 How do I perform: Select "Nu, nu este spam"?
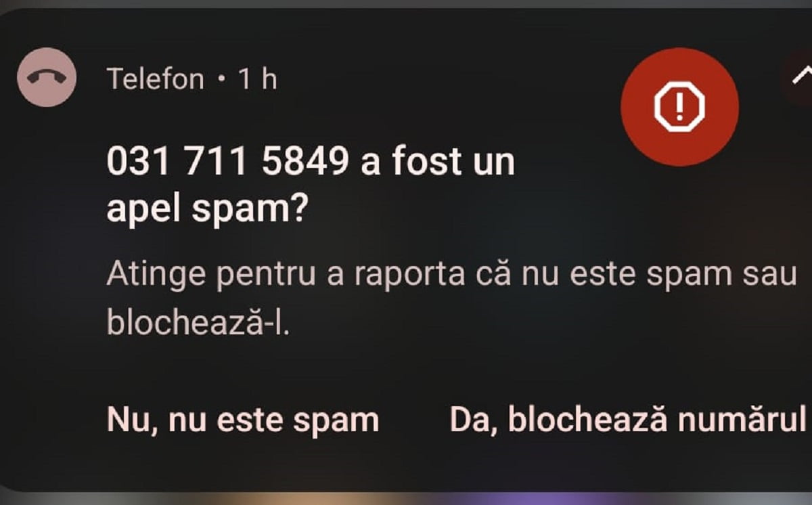tap(243, 420)
